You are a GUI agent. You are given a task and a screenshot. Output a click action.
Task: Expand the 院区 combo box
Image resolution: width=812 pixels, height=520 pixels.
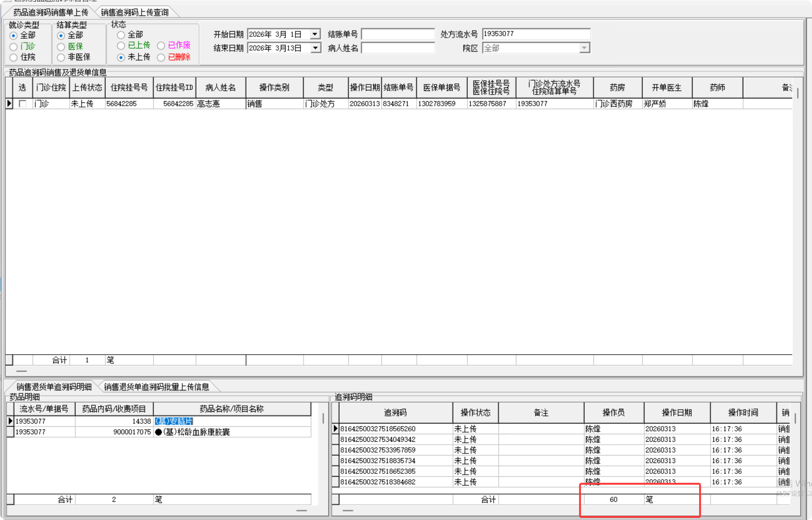click(584, 48)
